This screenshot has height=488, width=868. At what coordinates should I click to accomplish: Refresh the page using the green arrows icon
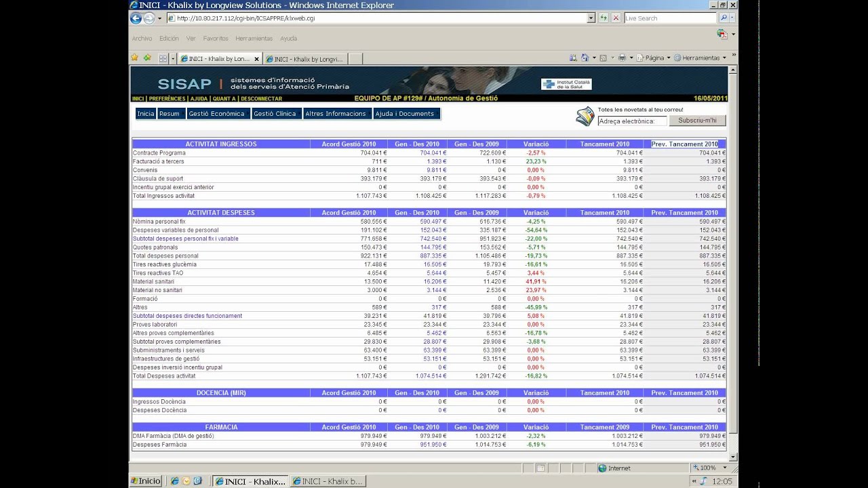pos(604,18)
